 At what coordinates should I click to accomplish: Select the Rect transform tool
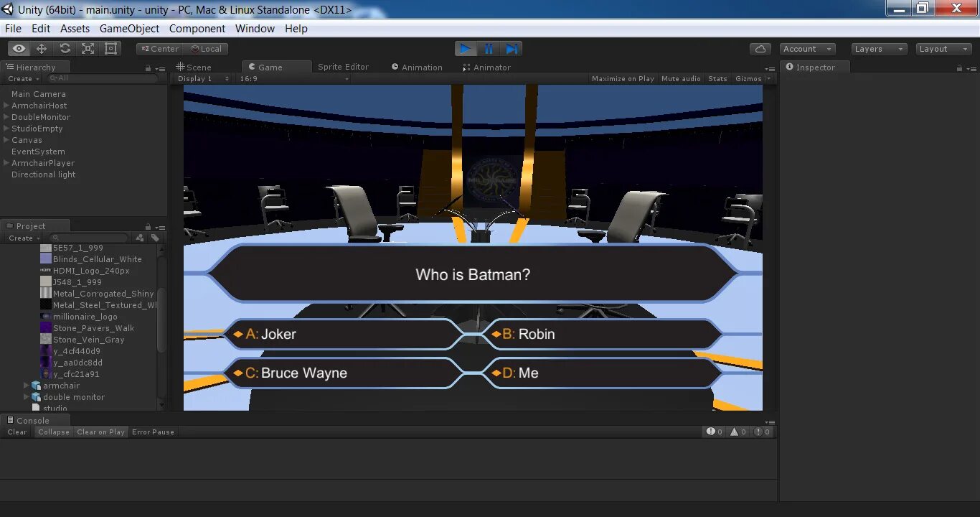coord(111,49)
